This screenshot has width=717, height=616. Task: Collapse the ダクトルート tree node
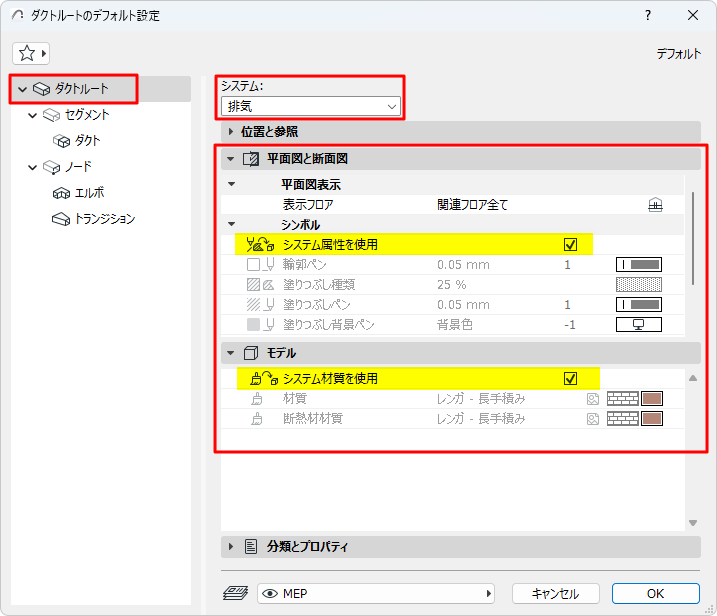[x=22, y=89]
